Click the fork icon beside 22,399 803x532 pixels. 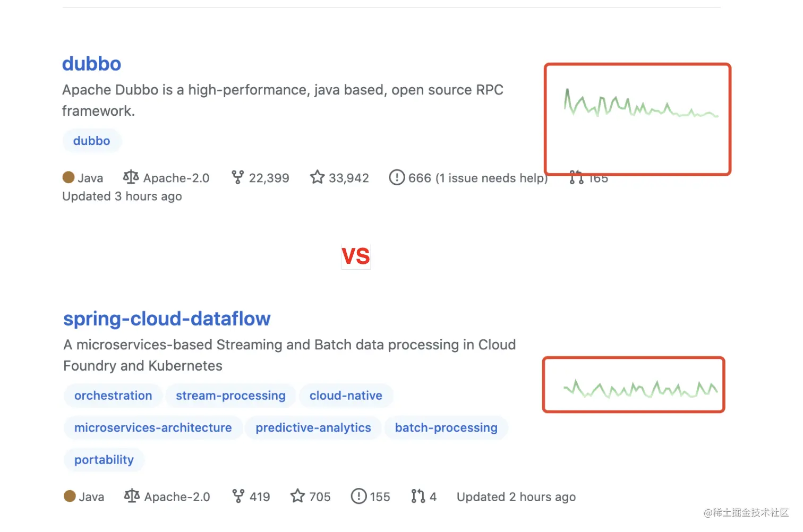click(x=238, y=177)
